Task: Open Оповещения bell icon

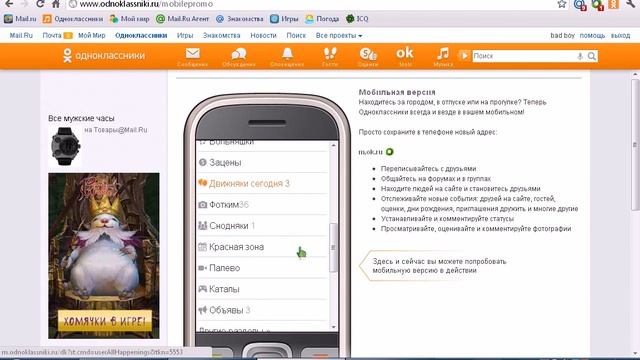Action: [287, 57]
